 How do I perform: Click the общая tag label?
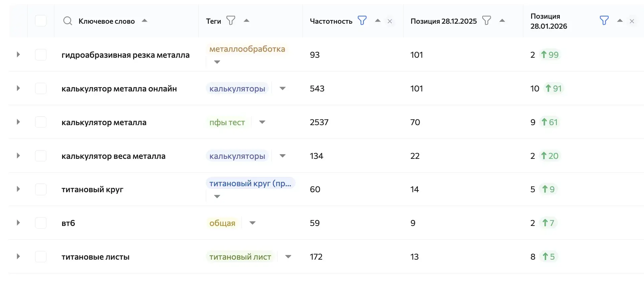click(x=222, y=223)
